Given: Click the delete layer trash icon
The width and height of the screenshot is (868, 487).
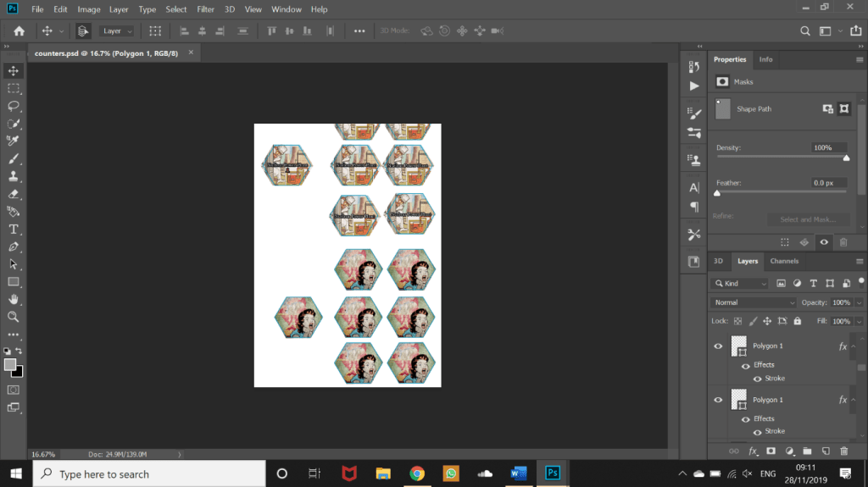Looking at the screenshot, I should tap(843, 451).
